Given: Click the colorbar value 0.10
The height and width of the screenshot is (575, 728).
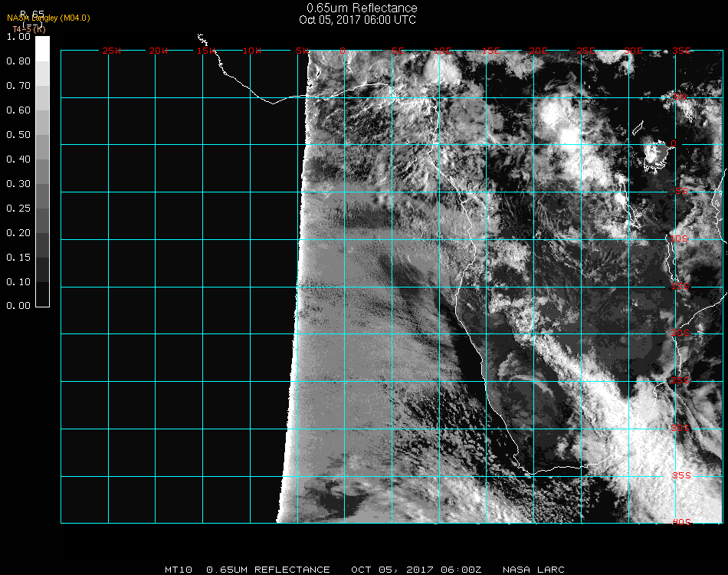Looking at the screenshot, I should coord(18,282).
